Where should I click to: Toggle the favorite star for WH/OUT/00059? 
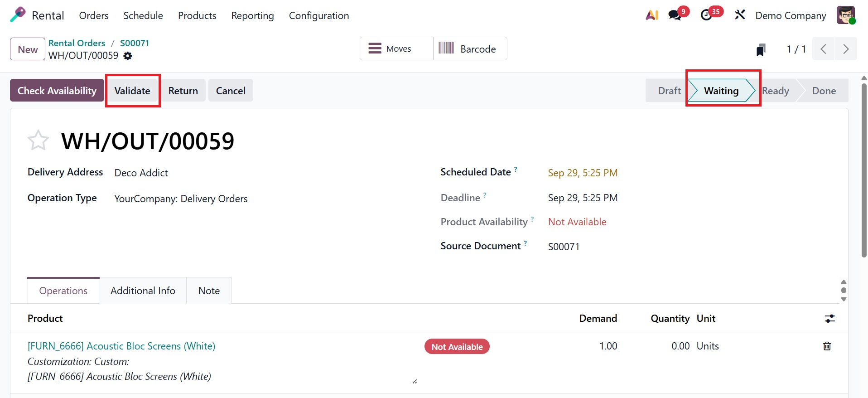[x=38, y=141]
